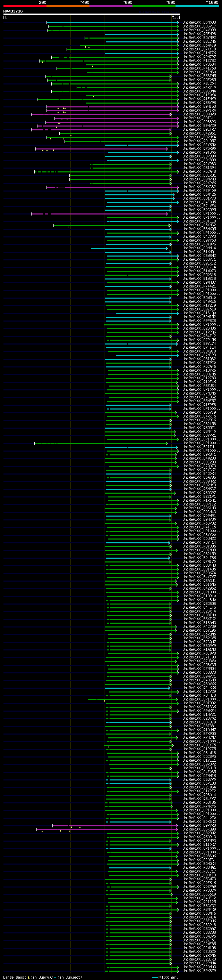Select the UniRef100_Q2V9B3 label

199,164
